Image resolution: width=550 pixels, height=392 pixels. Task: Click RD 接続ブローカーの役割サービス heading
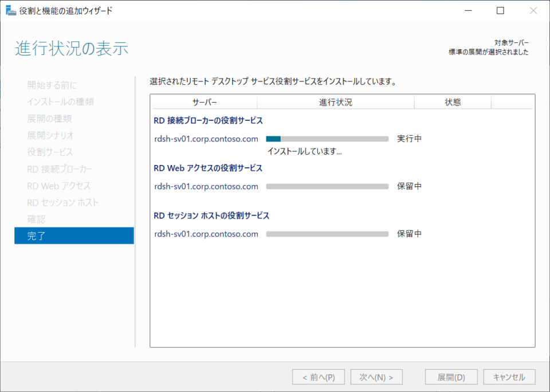[209, 120]
